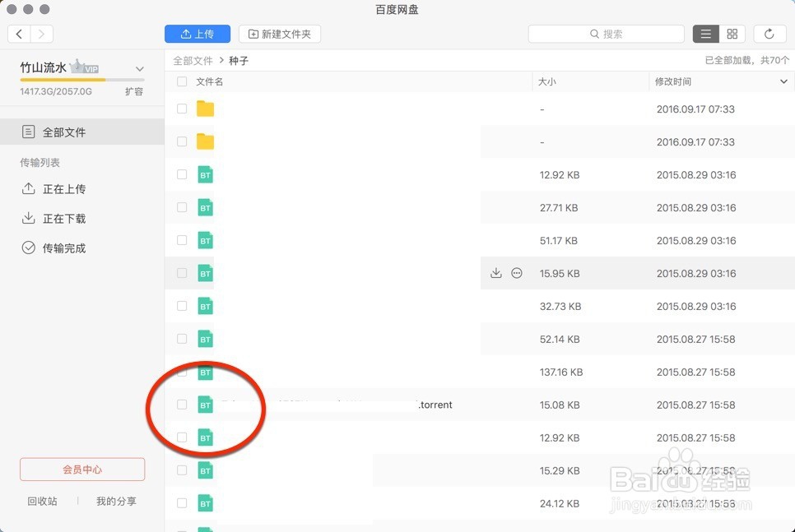This screenshot has height=532, width=795.
Task: Select the checkbox of the circled torrent file
Action: 181,405
